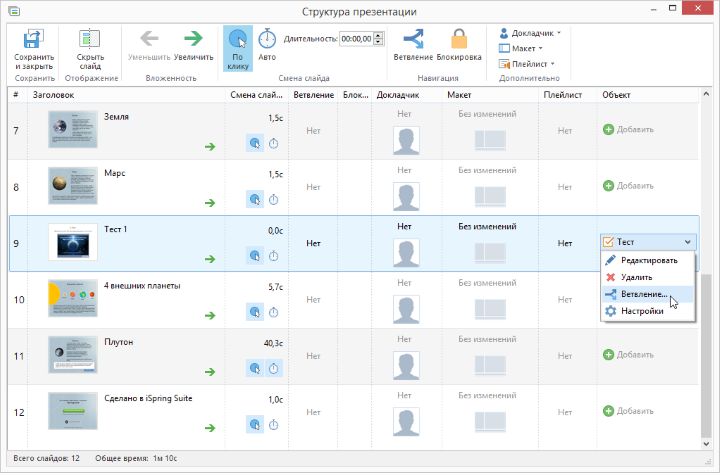Click Hide Slide toolbar icon
720x473 pixels.
pos(90,39)
